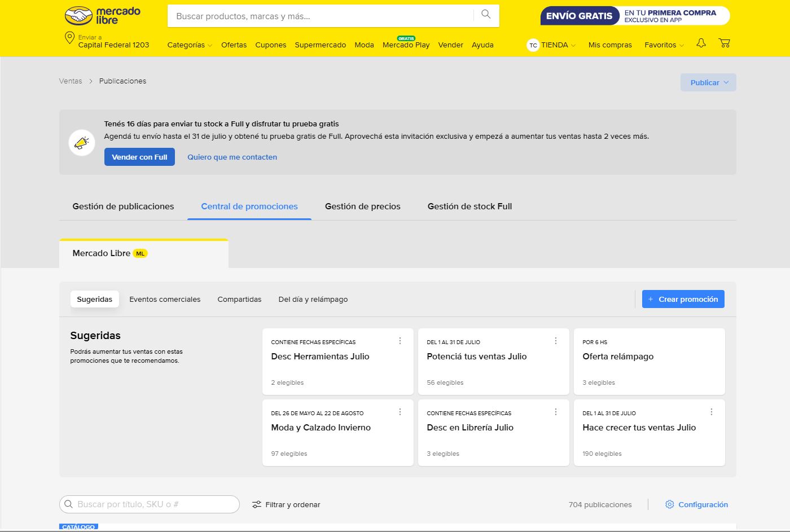Image resolution: width=790 pixels, height=532 pixels.
Task: Click the Configuración gear icon
Action: click(x=669, y=504)
